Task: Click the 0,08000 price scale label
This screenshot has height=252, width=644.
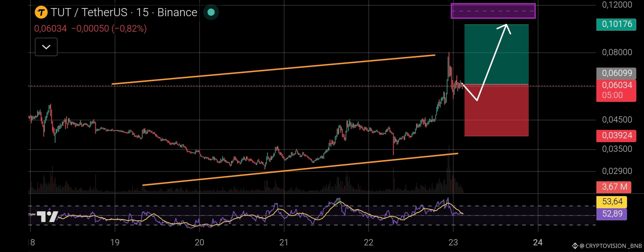Action: click(617, 52)
